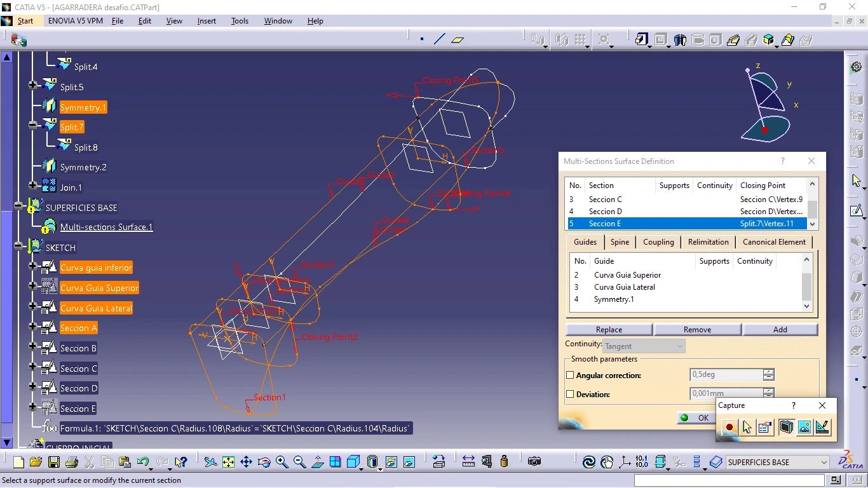868x488 pixels.
Task: Switch to the Coupling tab
Action: coord(658,242)
